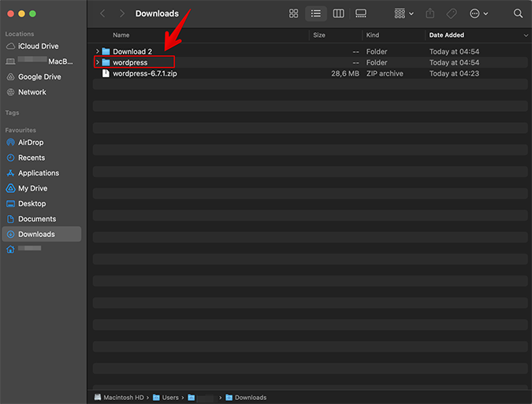Click the Edit Tags icon
The height and width of the screenshot is (404, 532).
(x=452, y=13)
